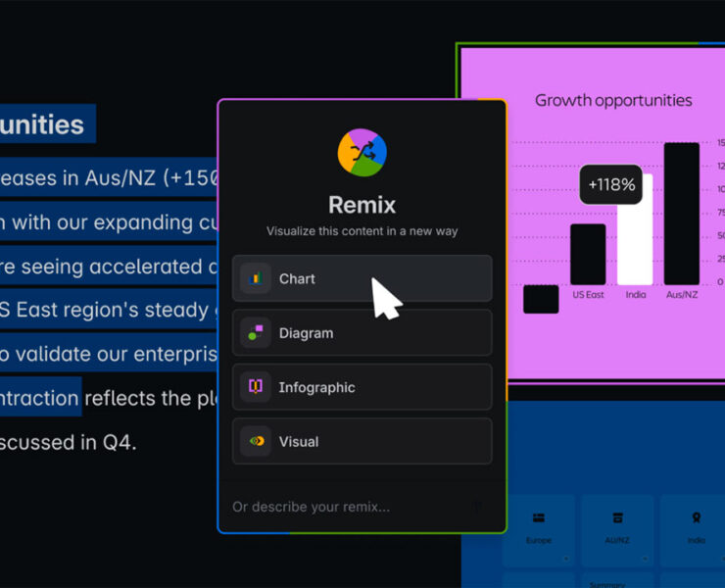Click the AU/NZ card icon

617,517
